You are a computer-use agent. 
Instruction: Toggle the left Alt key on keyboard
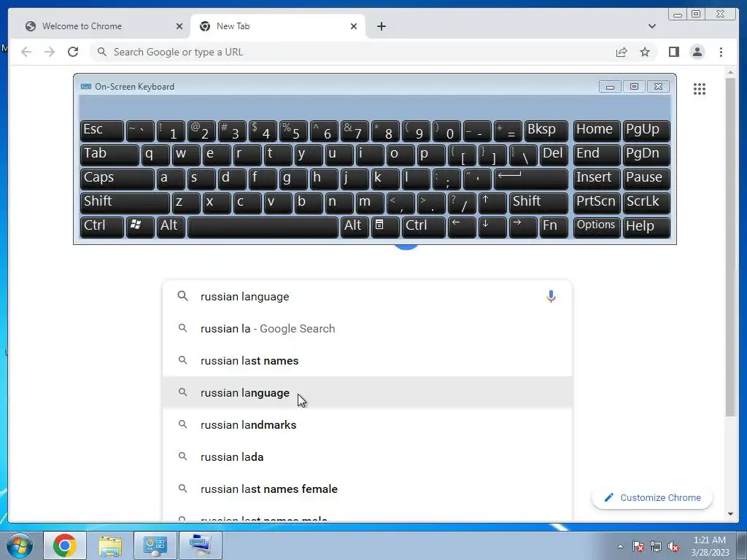[x=171, y=227]
